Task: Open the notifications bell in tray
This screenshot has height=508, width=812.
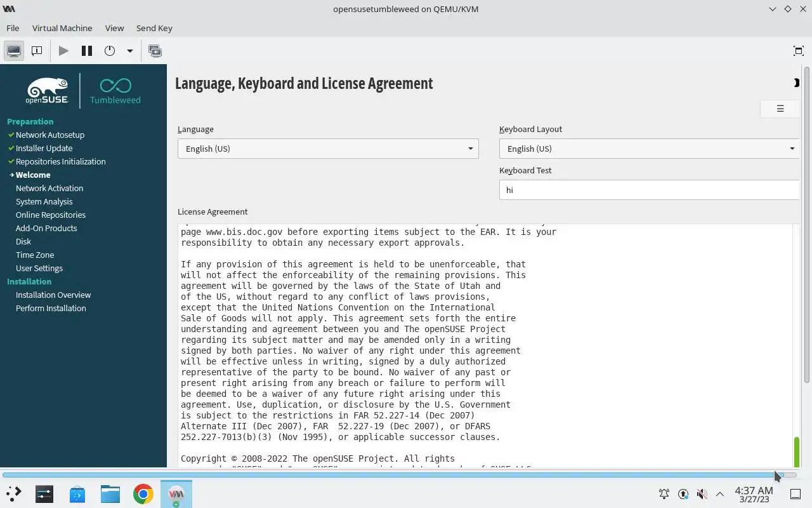Action: coord(664,493)
